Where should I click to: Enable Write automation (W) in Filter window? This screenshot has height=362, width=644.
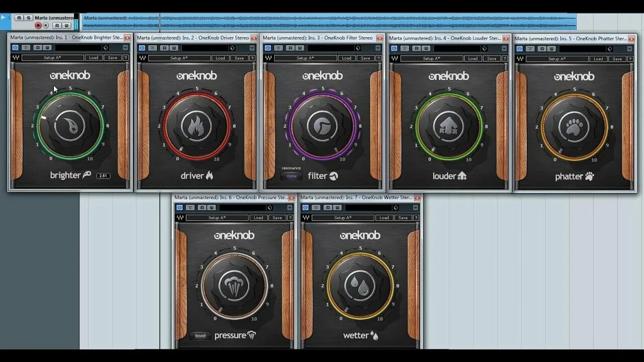pyautogui.click(x=299, y=48)
